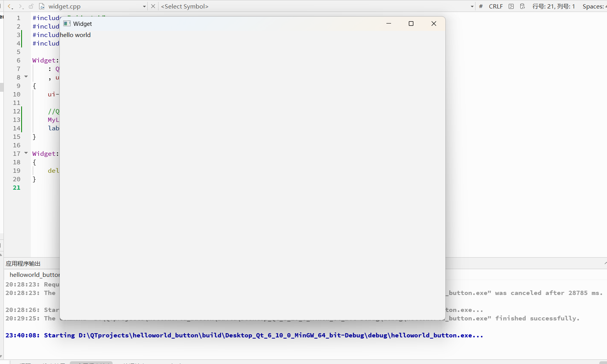Click the database-style icon in editor toolbar
The image size is (607, 364).
tap(523, 7)
